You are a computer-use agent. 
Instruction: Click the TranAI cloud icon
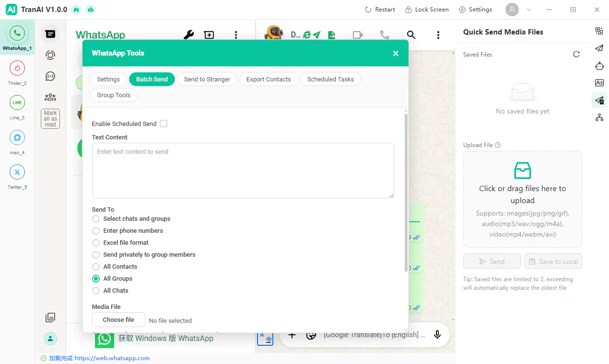(90, 10)
